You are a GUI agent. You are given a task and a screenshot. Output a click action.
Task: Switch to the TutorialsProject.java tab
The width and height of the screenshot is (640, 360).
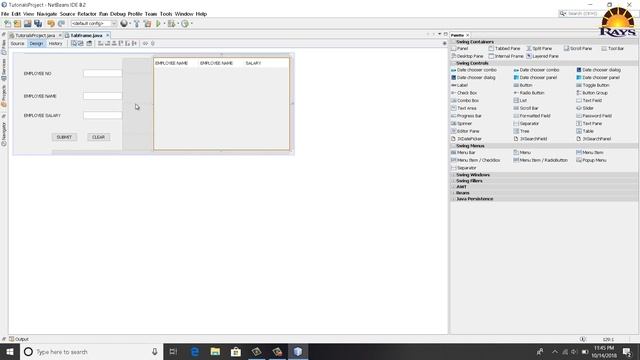coord(35,36)
